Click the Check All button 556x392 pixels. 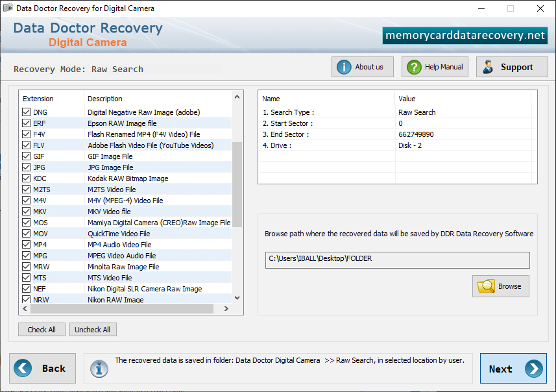pos(42,330)
